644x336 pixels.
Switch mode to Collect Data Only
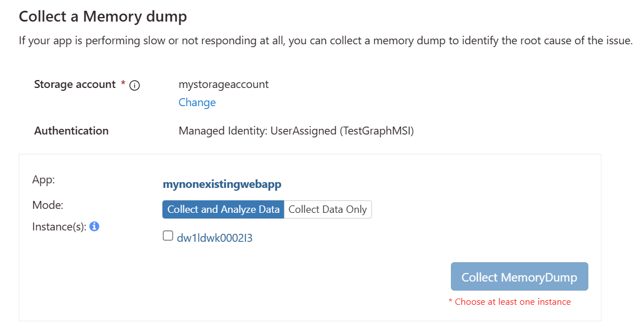point(328,209)
